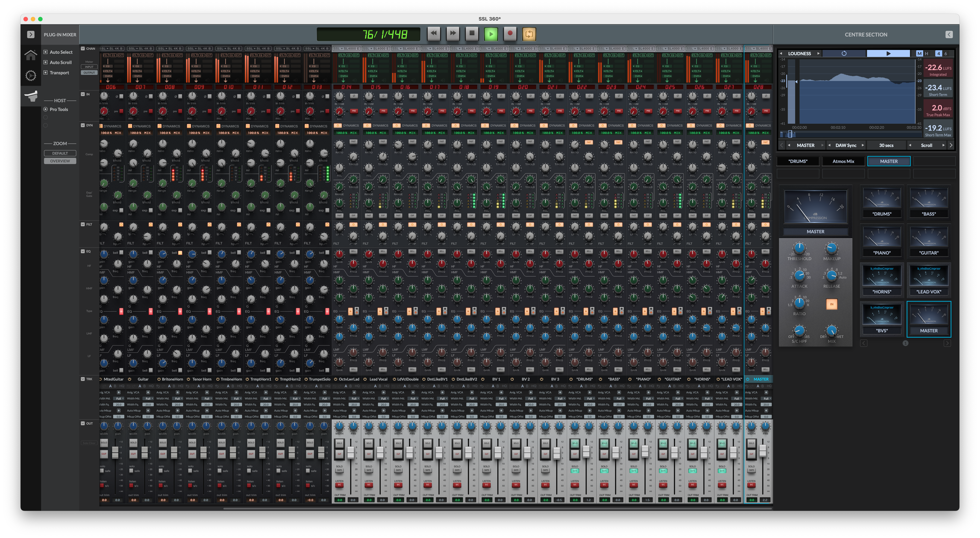
Task: Collapse the EQ section
Action: coord(83,252)
